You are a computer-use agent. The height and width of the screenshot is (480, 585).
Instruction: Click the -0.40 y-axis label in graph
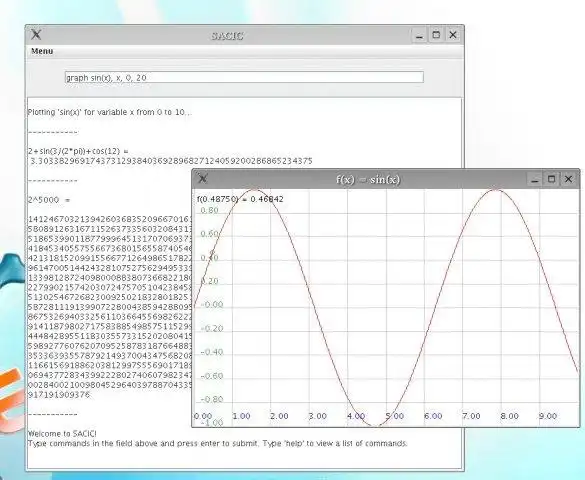tap(212, 352)
